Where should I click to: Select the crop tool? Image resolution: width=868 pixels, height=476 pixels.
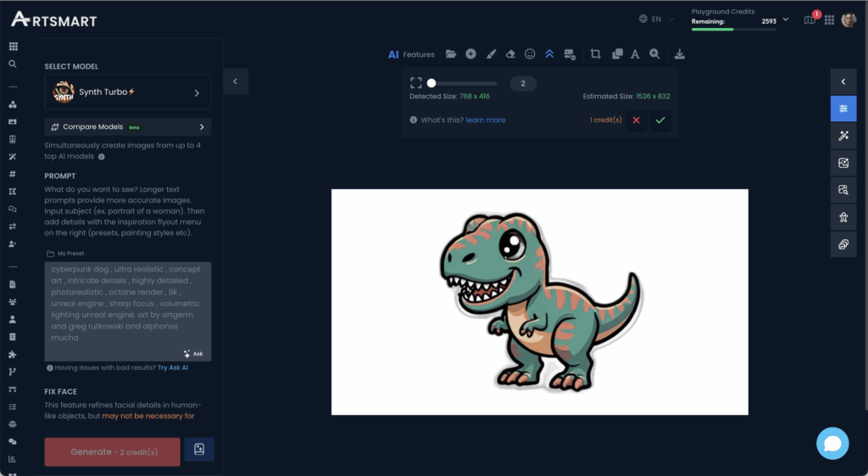(x=595, y=54)
